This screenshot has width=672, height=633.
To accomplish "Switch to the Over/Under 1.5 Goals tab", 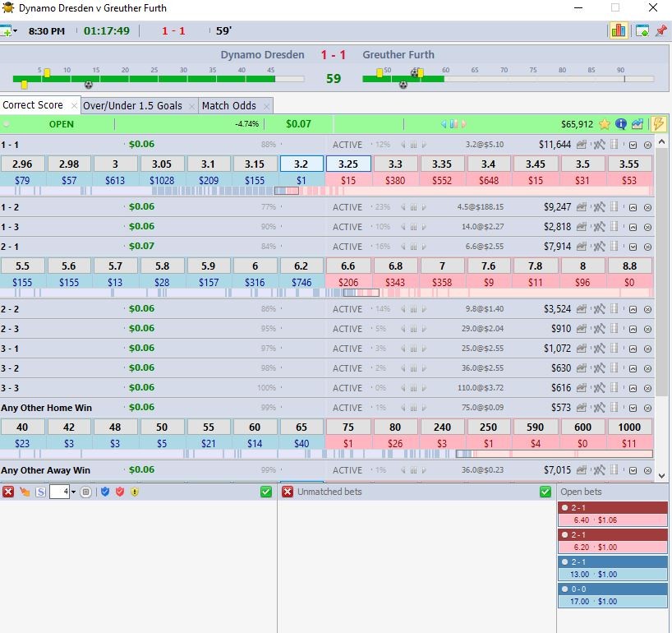I will pyautogui.click(x=132, y=105).
